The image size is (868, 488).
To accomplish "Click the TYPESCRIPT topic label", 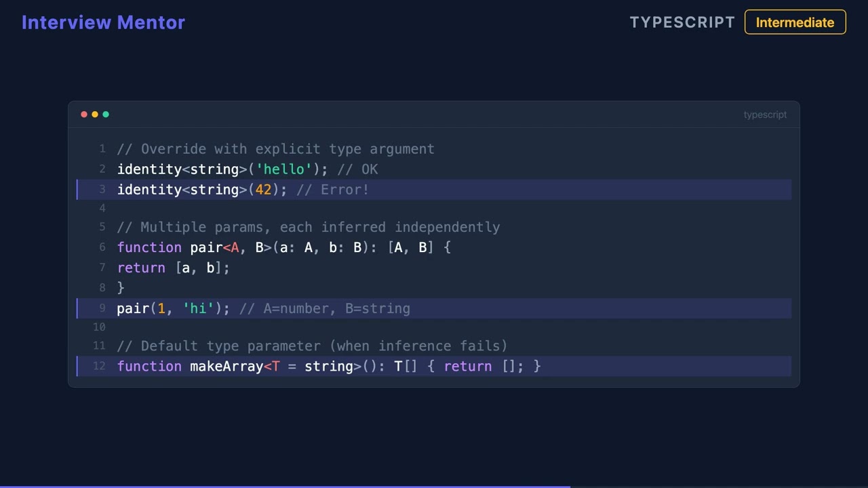I will [x=682, y=22].
